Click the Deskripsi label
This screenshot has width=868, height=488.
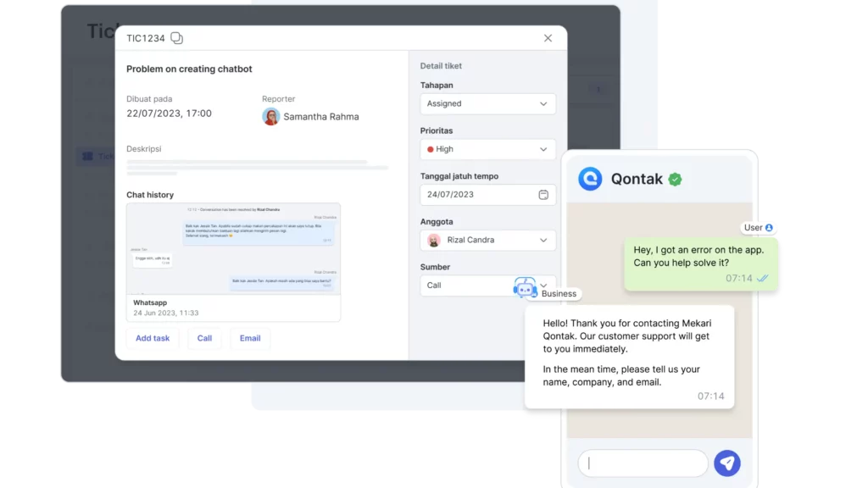click(x=144, y=149)
